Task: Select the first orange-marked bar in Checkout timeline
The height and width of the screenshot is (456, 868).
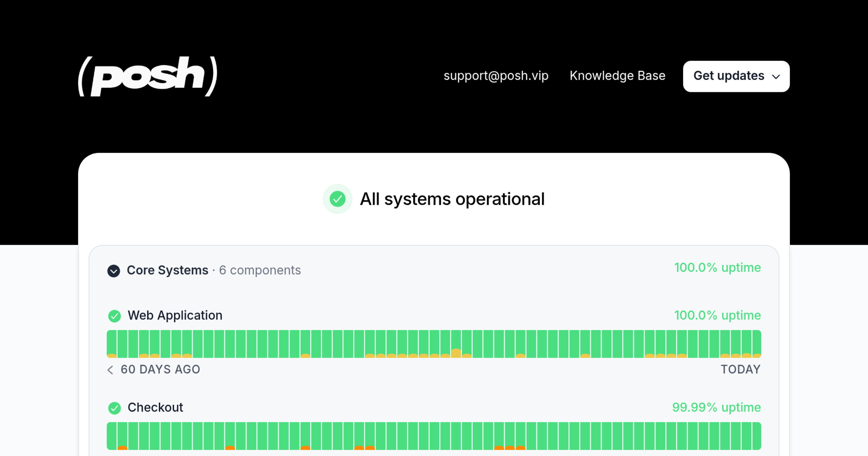Action: click(123, 436)
